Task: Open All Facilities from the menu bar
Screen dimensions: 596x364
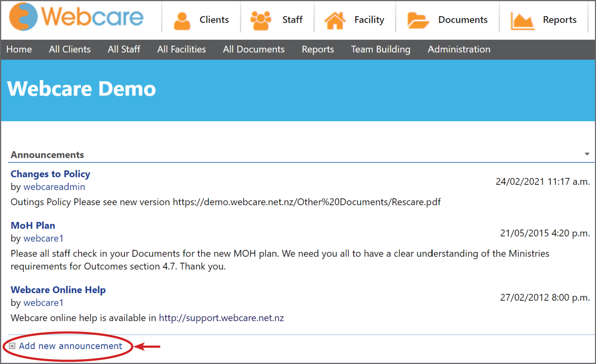Action: pyautogui.click(x=181, y=49)
